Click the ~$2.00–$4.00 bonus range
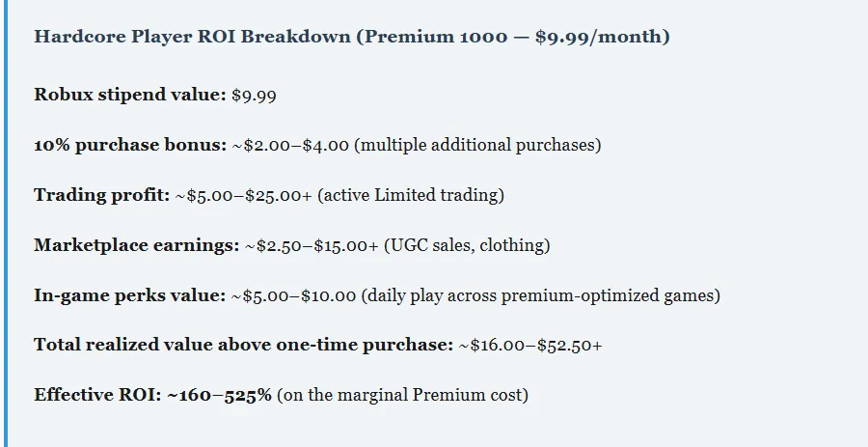Screen dimensions: 868x447 pyautogui.click(x=290, y=145)
